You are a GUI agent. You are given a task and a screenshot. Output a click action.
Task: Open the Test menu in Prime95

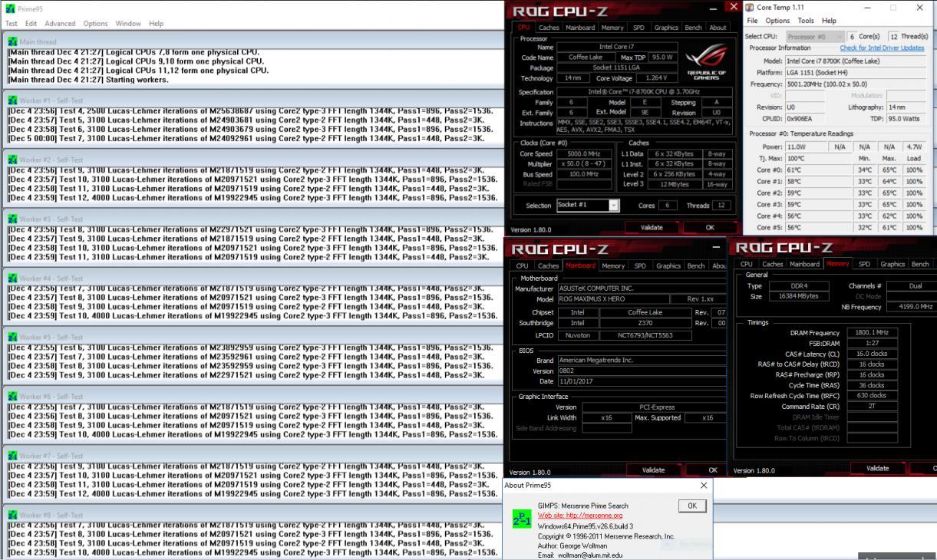(12, 24)
